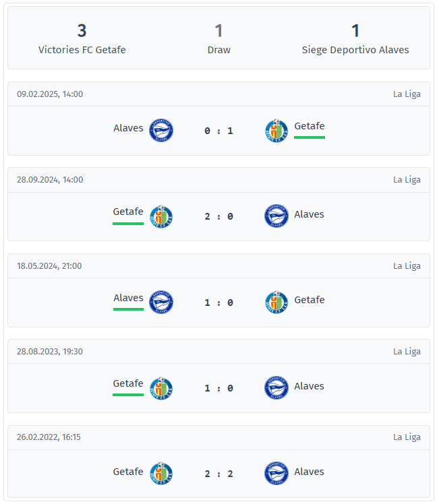
Task: Click Alaves crest in 18.05.2024 match
Action: pyautogui.click(x=161, y=302)
